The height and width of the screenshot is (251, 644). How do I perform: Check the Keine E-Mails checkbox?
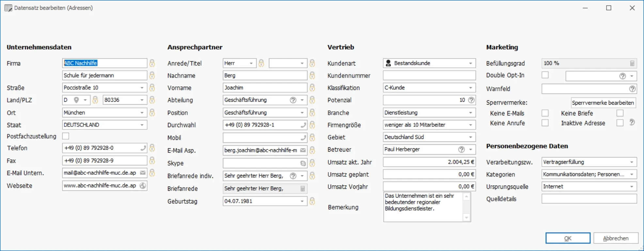coord(545,113)
